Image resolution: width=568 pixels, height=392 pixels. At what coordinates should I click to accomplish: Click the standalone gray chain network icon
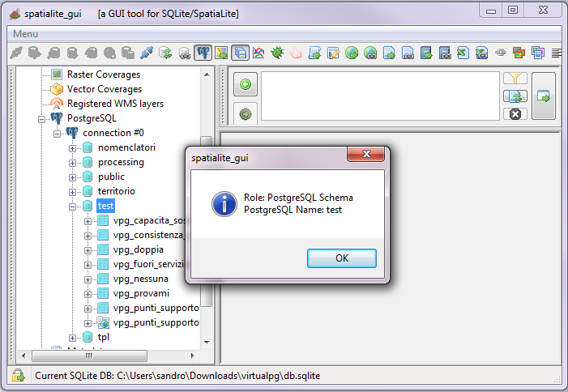(x=501, y=53)
